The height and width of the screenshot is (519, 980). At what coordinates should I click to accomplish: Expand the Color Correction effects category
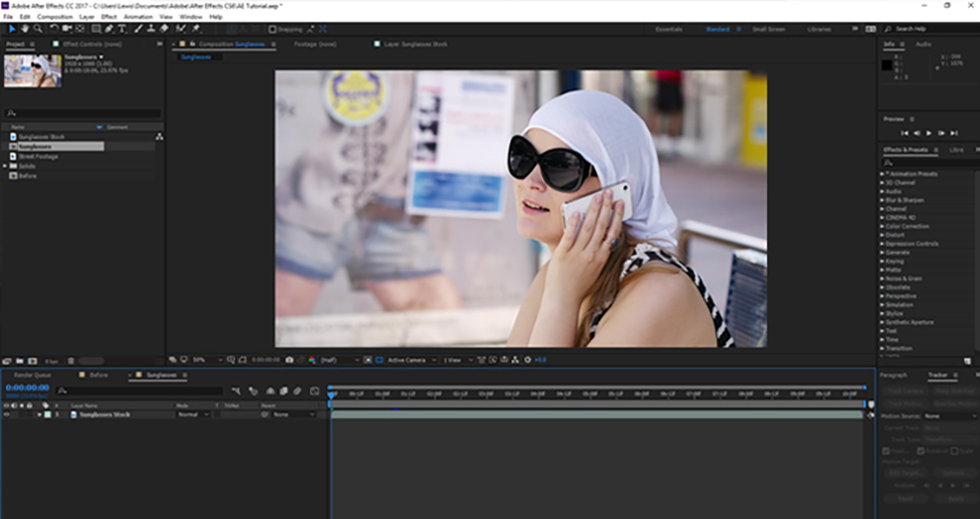pos(882,227)
